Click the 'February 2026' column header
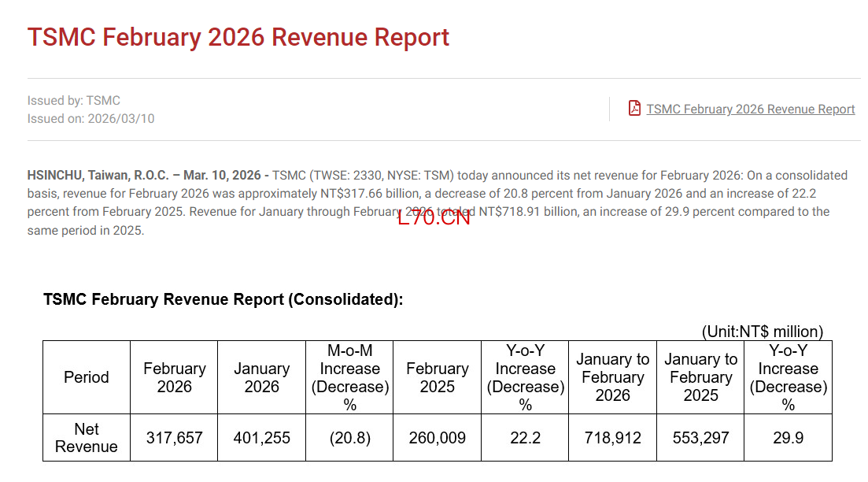The image size is (868, 482). pyautogui.click(x=174, y=377)
